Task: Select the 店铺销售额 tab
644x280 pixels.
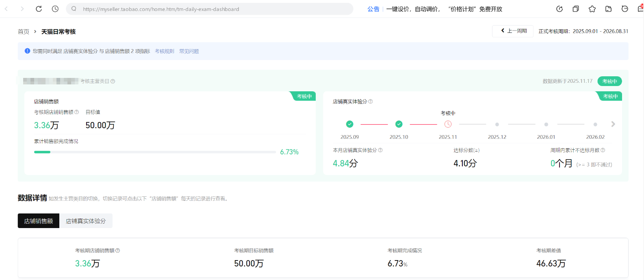Action: click(x=39, y=221)
